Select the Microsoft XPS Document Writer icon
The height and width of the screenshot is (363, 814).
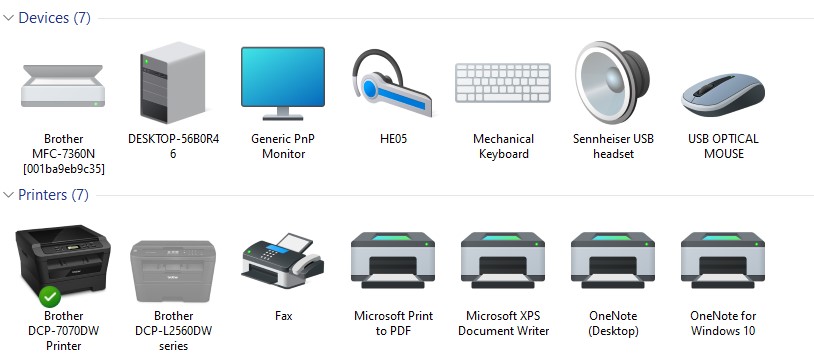click(503, 260)
